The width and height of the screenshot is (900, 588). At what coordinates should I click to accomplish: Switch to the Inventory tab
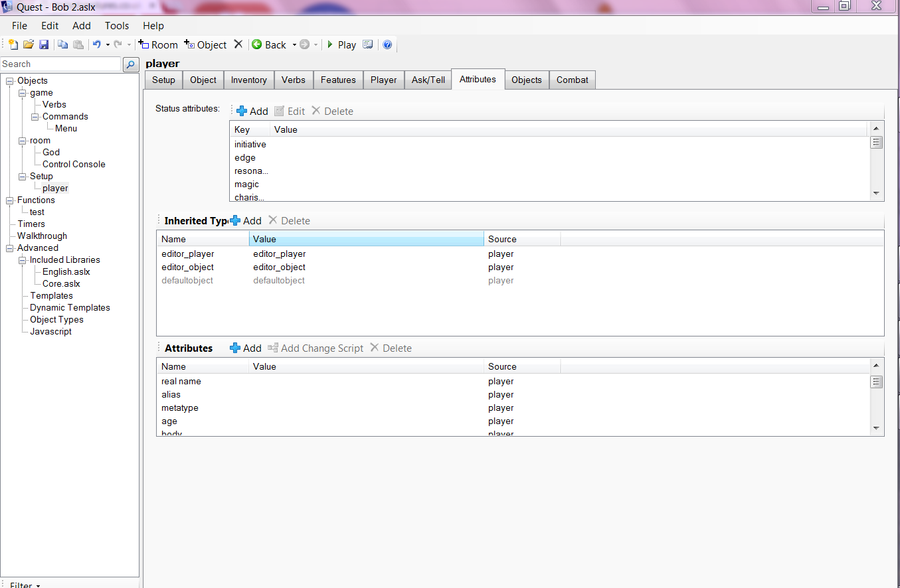coord(248,80)
